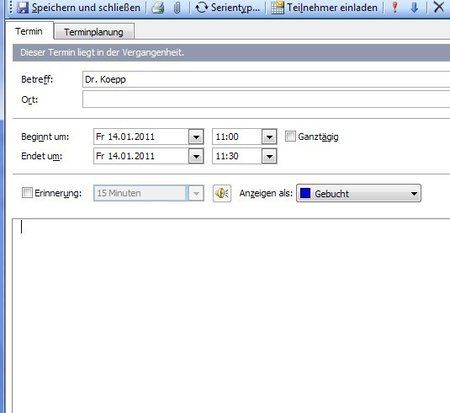Set high importance red exclamation icon
The image size is (450, 413).
pyautogui.click(x=395, y=7)
